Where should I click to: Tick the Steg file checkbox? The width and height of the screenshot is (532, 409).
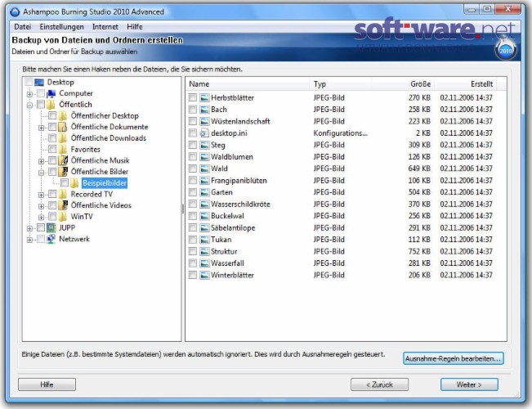pos(193,145)
